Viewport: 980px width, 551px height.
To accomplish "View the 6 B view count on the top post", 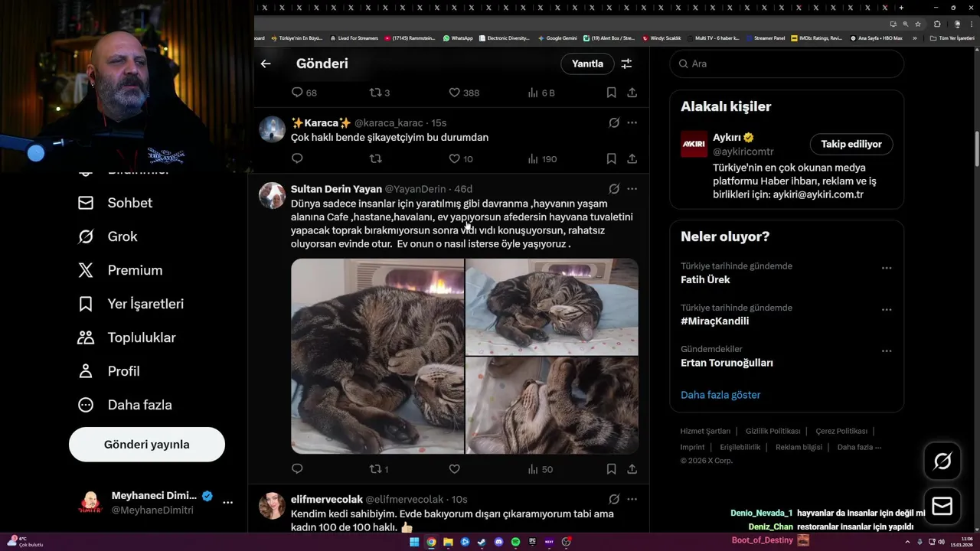I will [541, 93].
